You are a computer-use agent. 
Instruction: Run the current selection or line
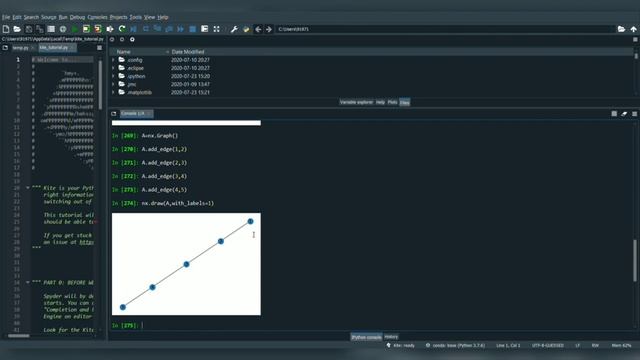coord(110,29)
